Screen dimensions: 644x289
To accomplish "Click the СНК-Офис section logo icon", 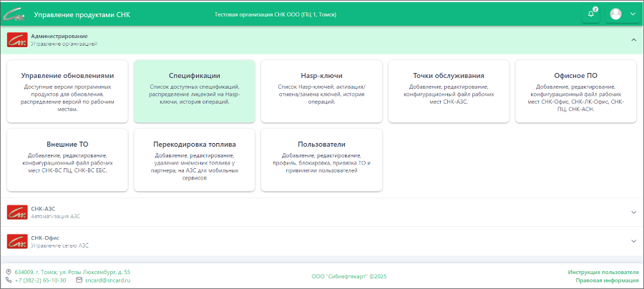I will pos(16,240).
